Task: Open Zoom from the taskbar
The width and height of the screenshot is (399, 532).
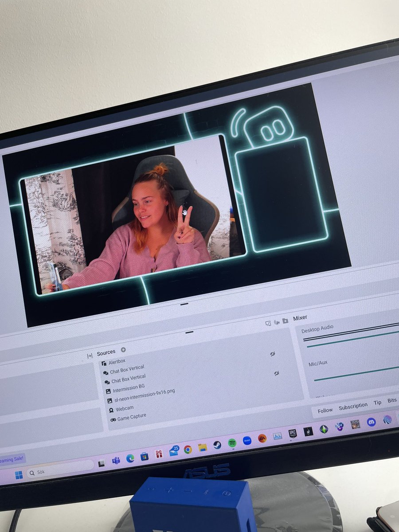Action: pyautogui.click(x=247, y=440)
